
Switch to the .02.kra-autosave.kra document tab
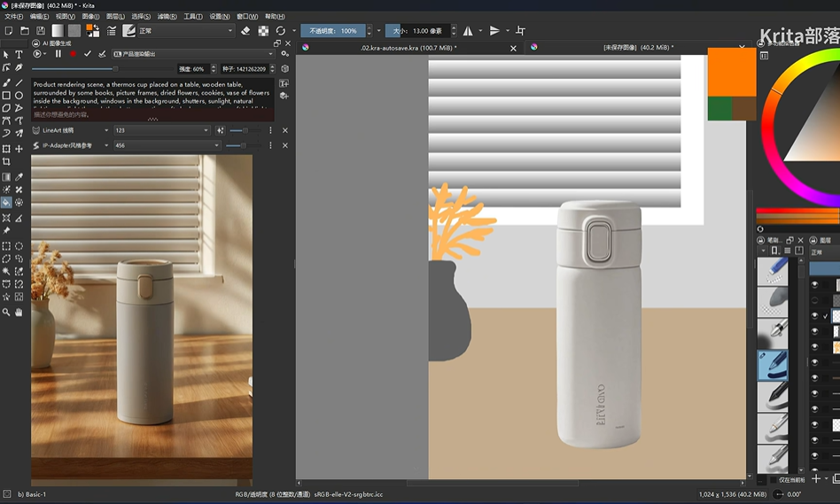pos(408,47)
